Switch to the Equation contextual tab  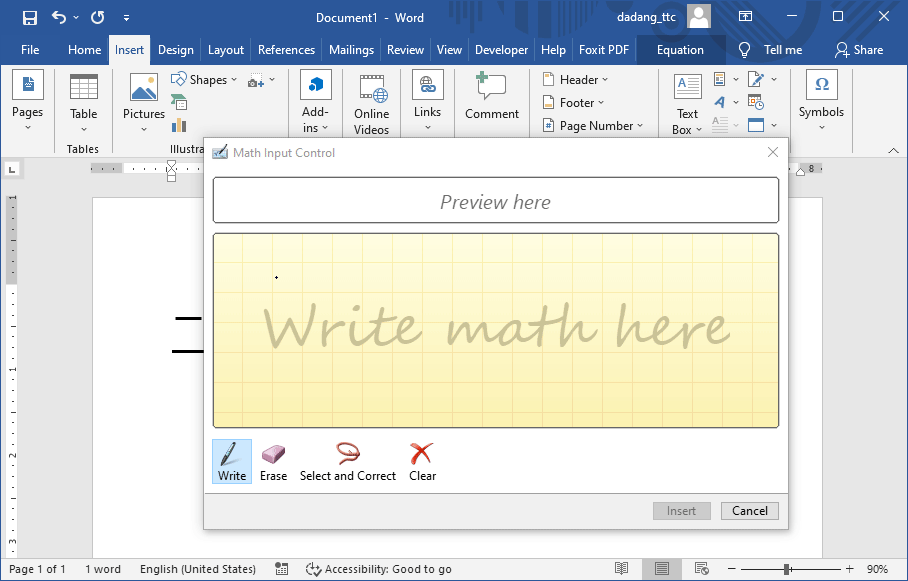point(680,49)
